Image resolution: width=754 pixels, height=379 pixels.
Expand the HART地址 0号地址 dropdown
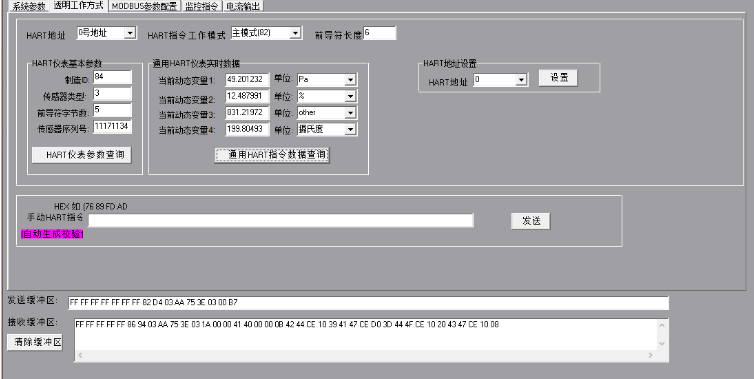(x=130, y=33)
